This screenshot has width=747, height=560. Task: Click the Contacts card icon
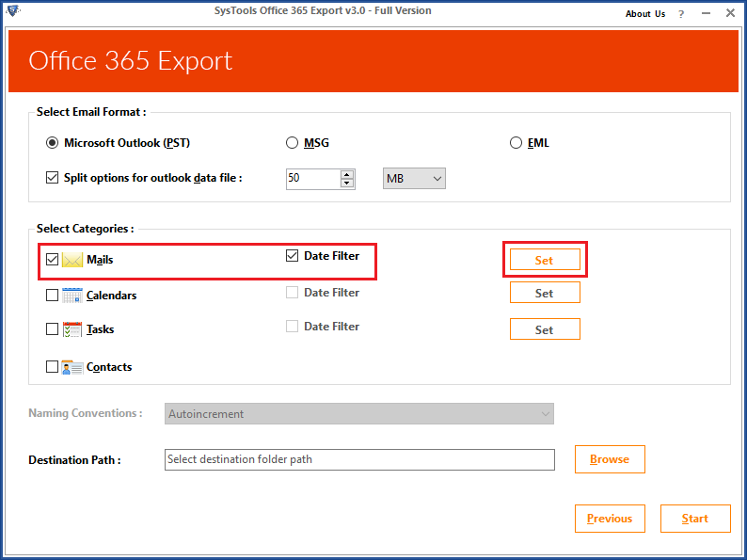point(72,367)
